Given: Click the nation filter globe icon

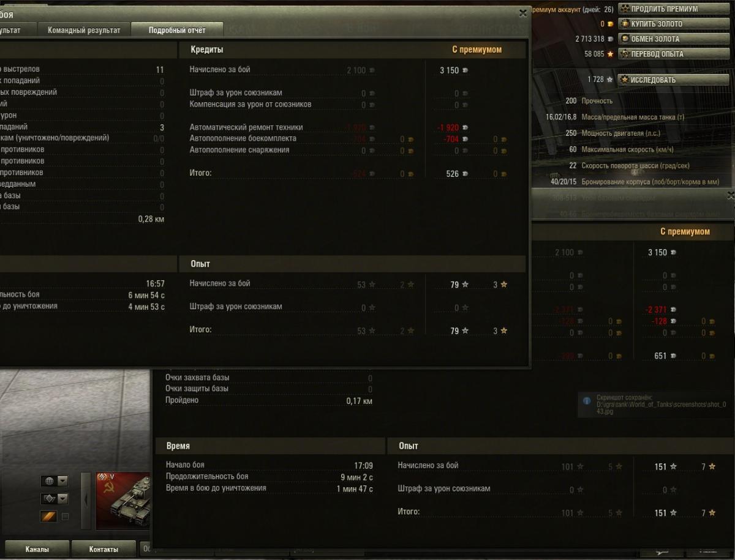Looking at the screenshot, I should point(49,481).
